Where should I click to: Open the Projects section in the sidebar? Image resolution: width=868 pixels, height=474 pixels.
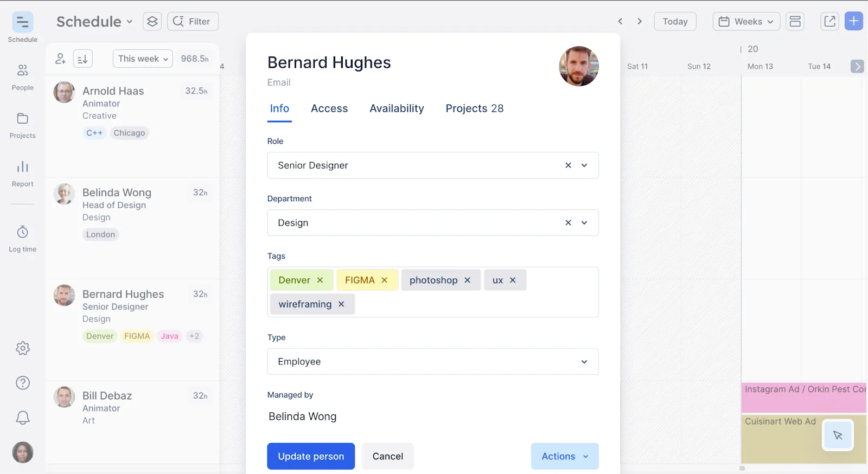click(22, 125)
